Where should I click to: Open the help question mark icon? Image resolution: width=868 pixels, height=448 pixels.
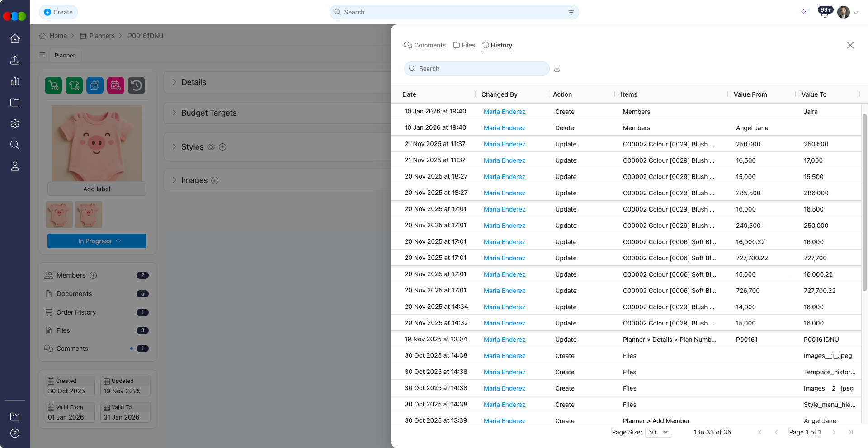point(15,434)
